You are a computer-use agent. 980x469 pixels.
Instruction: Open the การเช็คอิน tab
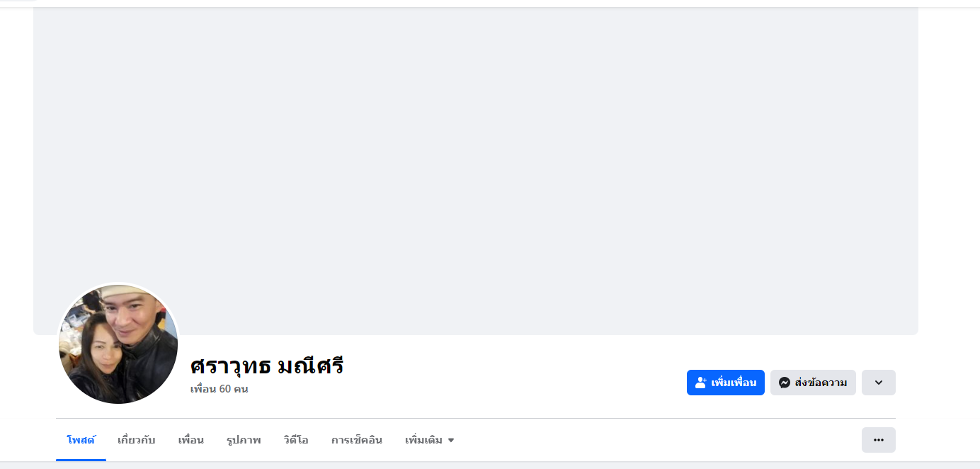(357, 440)
